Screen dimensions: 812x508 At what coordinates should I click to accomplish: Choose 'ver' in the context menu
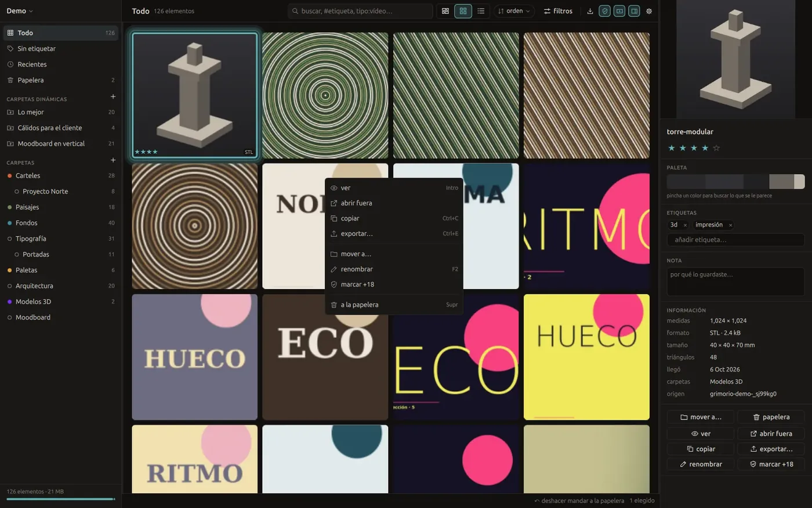click(x=394, y=188)
